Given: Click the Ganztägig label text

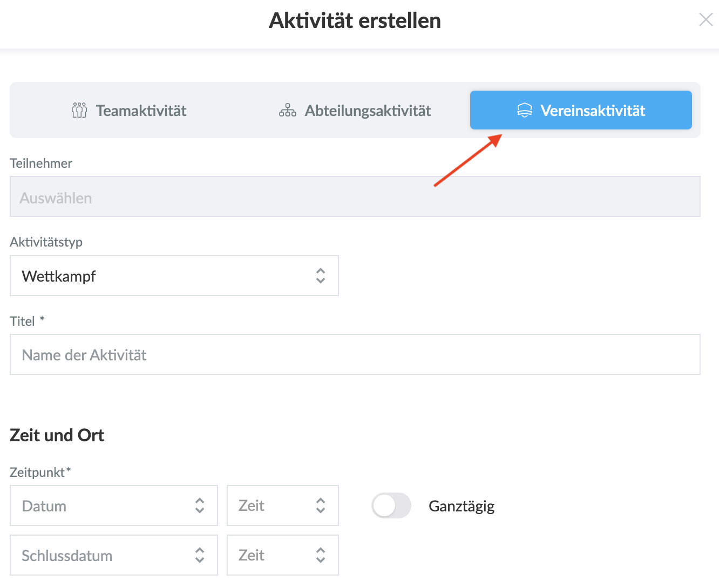Looking at the screenshot, I should click(x=462, y=506).
